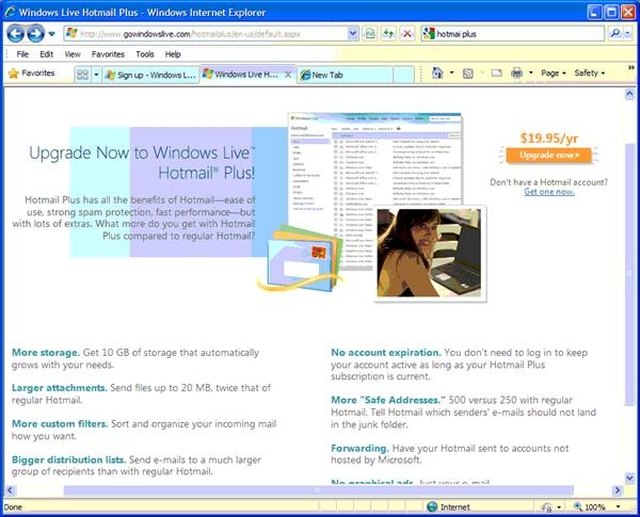This screenshot has width=640, height=517.
Task: Click the search provider icon in search box
Action: coord(429,34)
